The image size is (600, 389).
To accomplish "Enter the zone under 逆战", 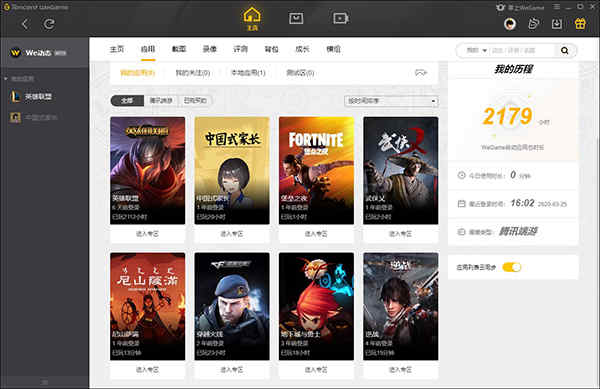I will 401,369.
